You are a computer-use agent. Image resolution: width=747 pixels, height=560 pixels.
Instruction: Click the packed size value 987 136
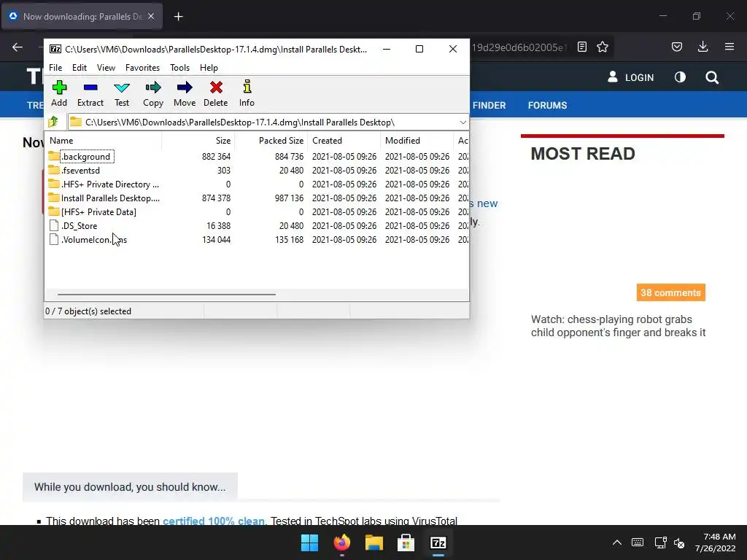pos(289,198)
